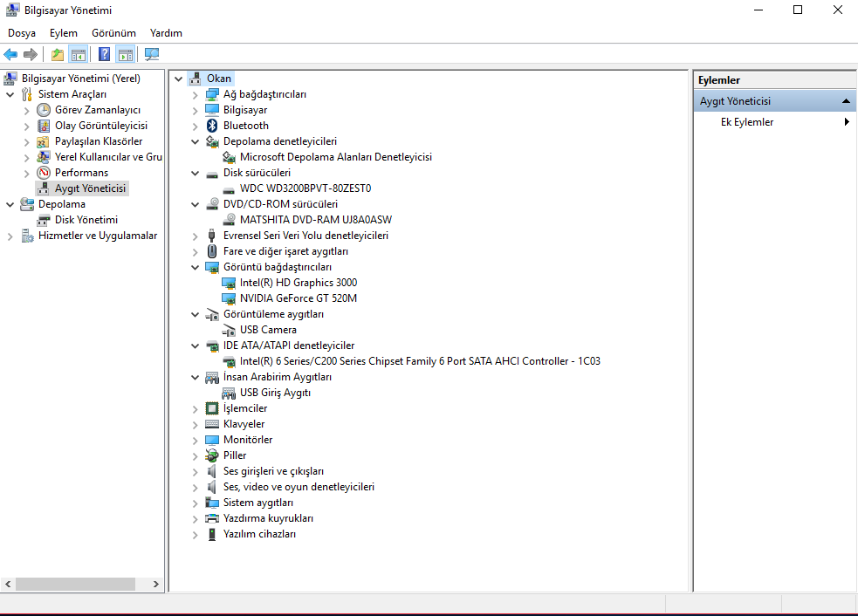Image resolution: width=858 pixels, height=616 pixels.
Task: Click the scan for hardware changes monitor icon
Action: point(152,54)
